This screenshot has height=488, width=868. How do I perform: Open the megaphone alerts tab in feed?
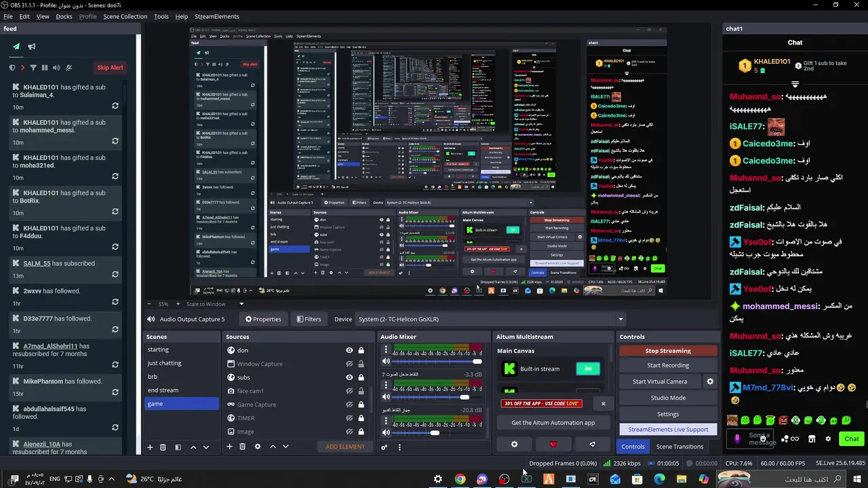[x=32, y=47]
